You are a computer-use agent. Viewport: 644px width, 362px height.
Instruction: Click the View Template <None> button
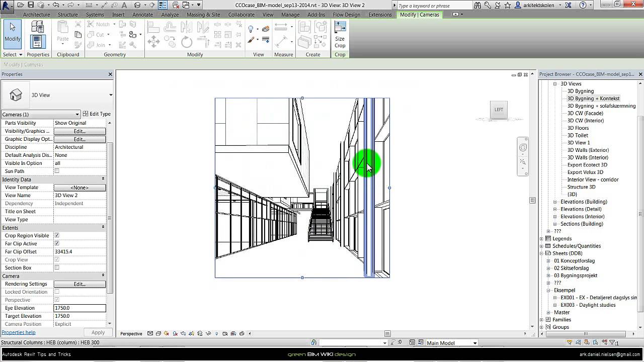click(x=79, y=188)
